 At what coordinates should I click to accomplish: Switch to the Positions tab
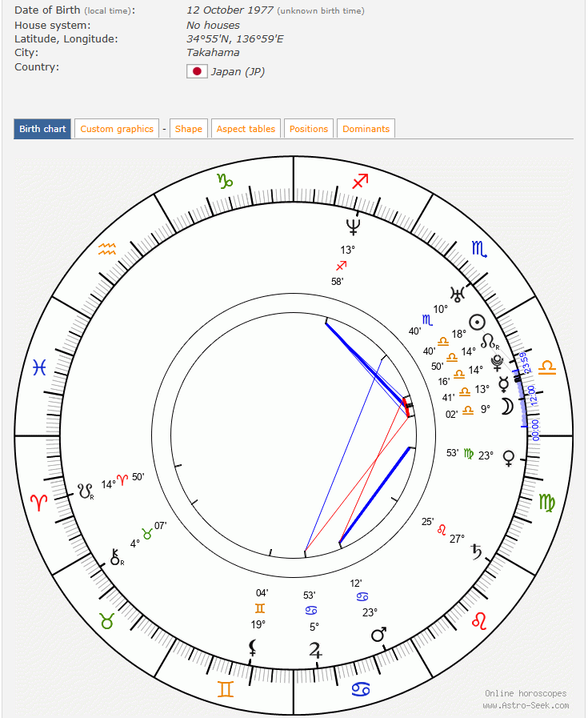tap(309, 129)
